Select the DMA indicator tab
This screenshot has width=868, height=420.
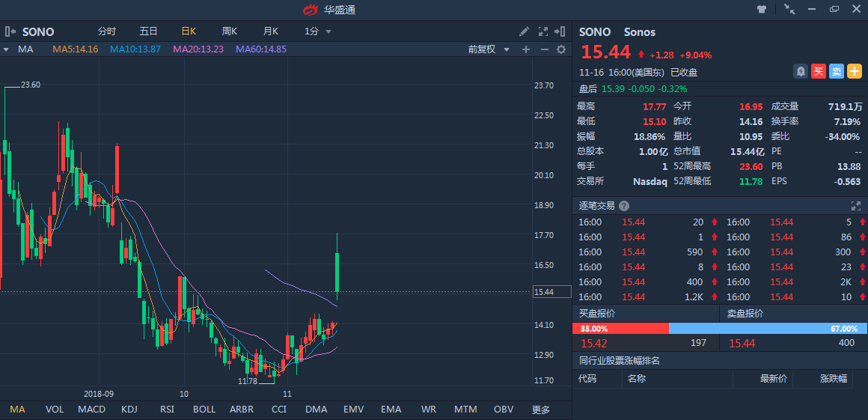coord(316,410)
